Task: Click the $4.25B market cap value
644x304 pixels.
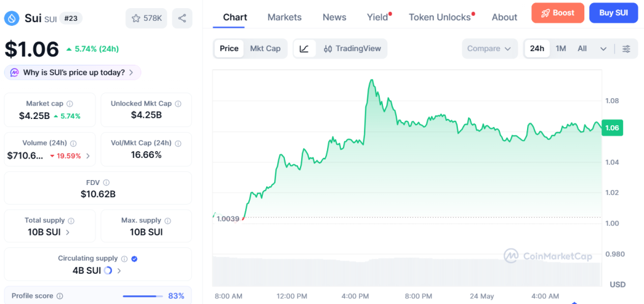Action: [34, 116]
